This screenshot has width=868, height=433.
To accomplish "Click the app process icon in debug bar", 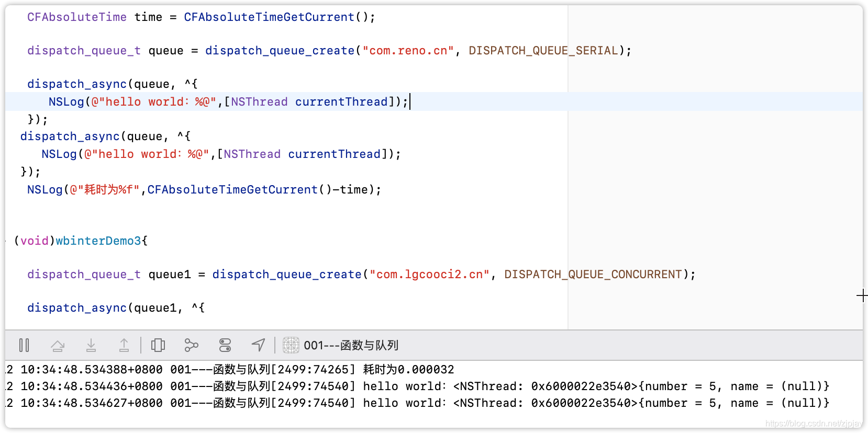I will coord(291,345).
